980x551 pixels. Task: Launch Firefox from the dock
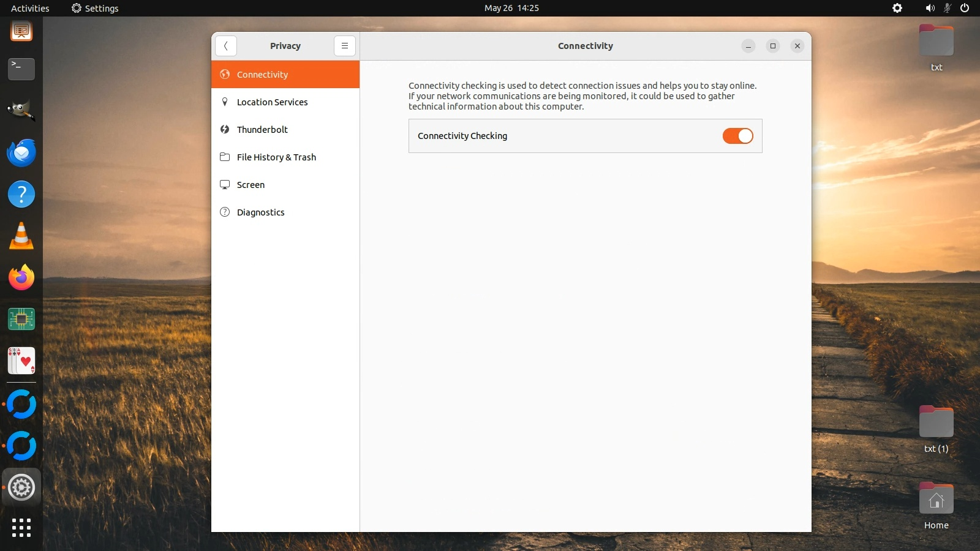click(x=21, y=278)
